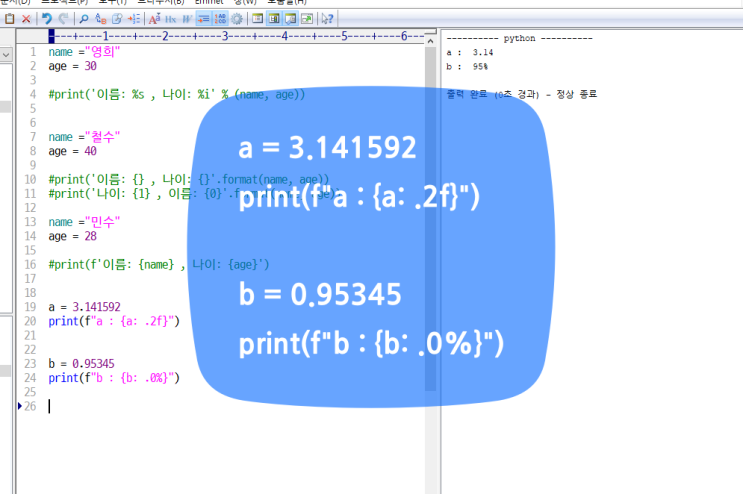Click the line 'age = 30'
The image size is (743, 494).
click(x=72, y=66)
